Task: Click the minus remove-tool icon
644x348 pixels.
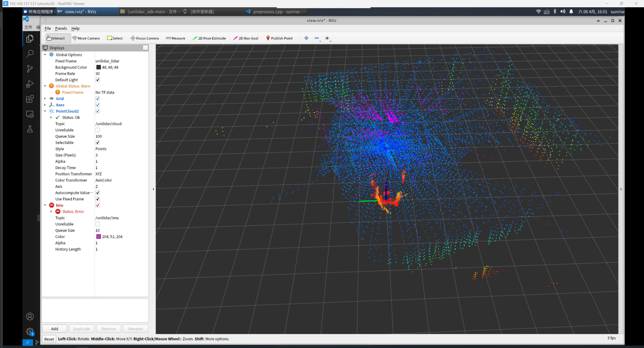Action: point(317,38)
